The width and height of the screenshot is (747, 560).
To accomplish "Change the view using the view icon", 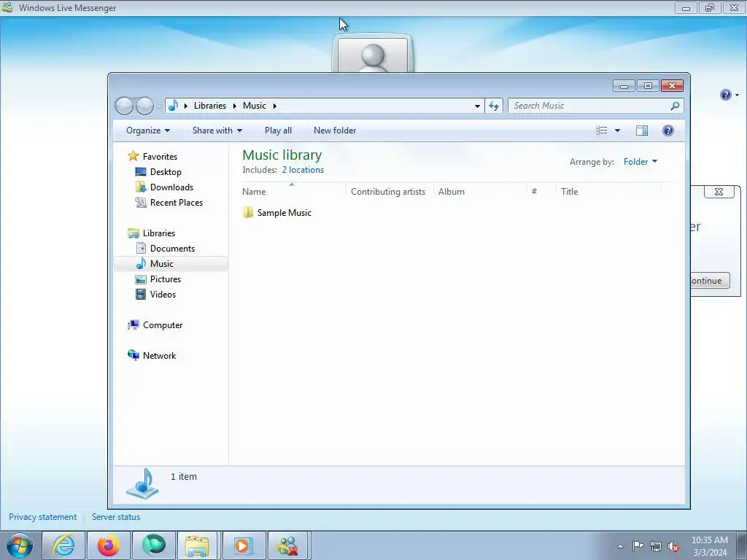I will point(602,131).
